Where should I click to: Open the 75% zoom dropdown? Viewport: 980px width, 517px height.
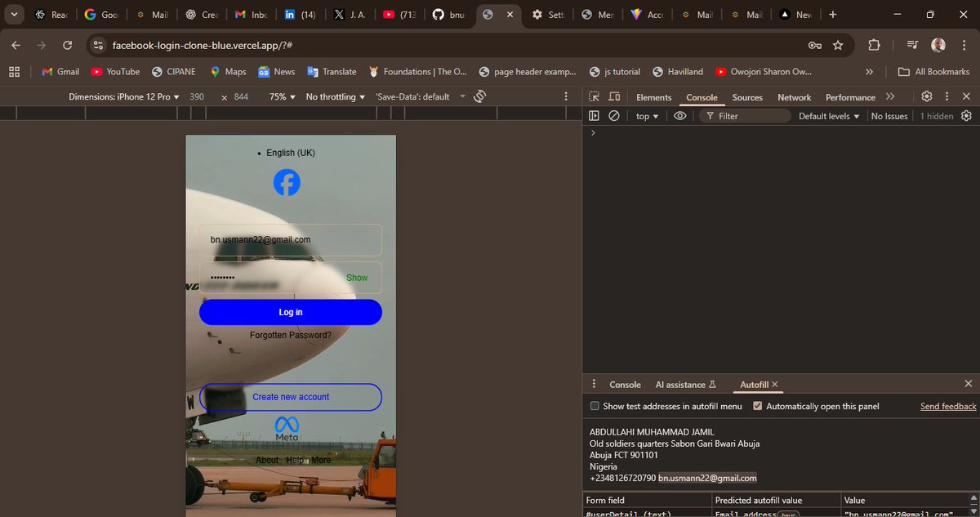(283, 96)
